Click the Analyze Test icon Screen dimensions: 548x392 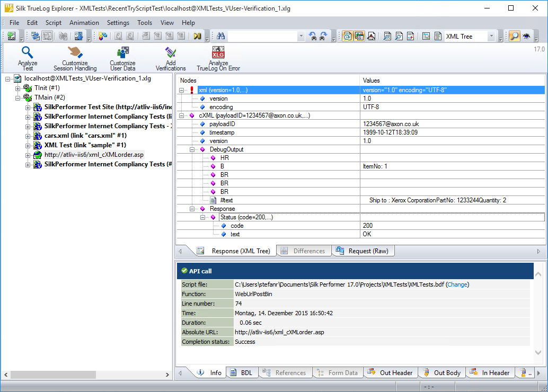point(27,53)
